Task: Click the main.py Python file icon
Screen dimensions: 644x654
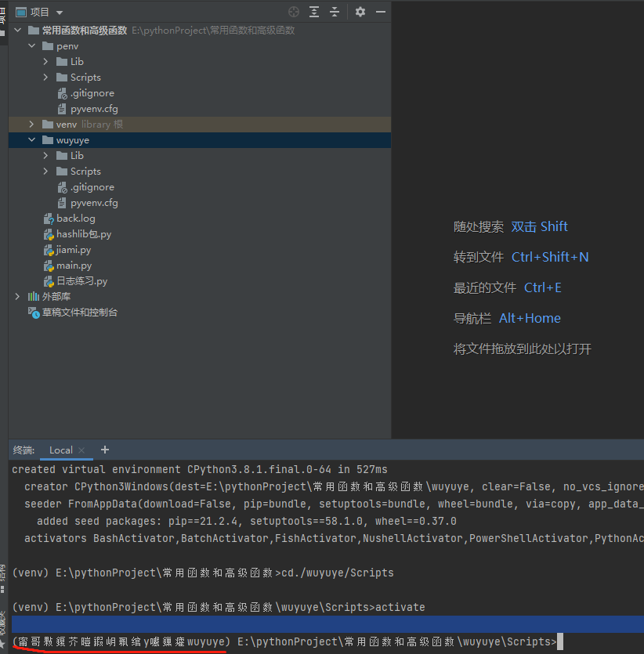Action: (x=49, y=266)
